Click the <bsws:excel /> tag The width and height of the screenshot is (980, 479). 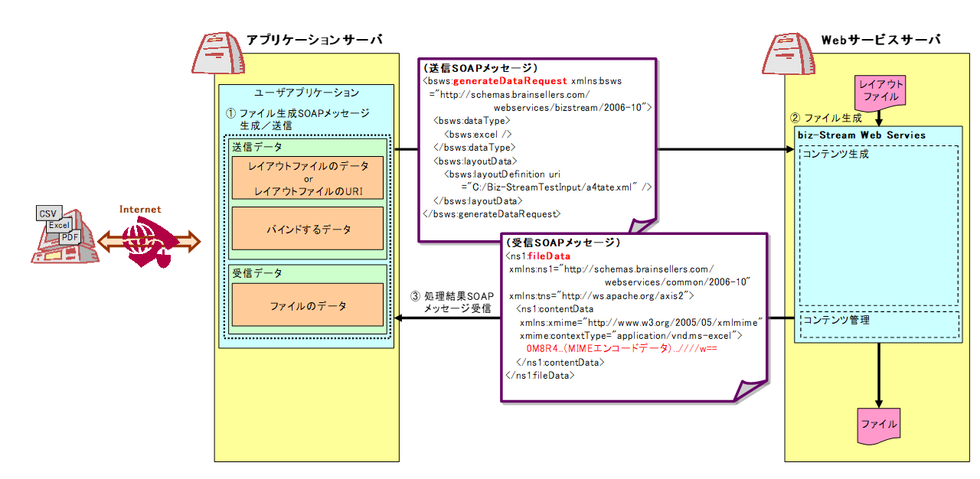[479, 134]
